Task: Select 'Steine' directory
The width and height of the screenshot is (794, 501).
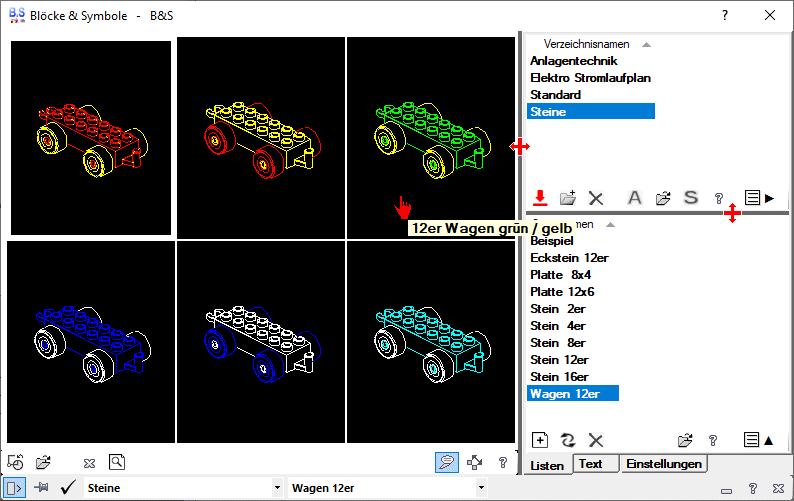Action: 591,111
